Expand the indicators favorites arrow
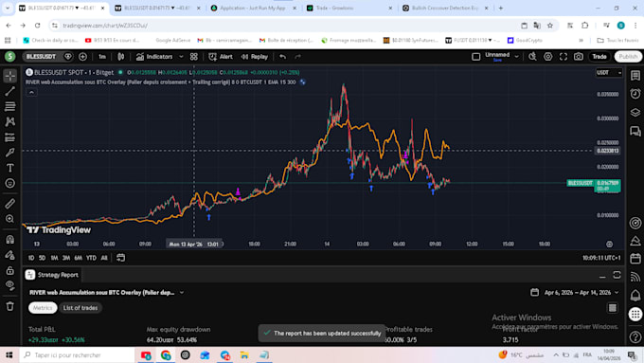The image size is (644, 363). coord(181,57)
